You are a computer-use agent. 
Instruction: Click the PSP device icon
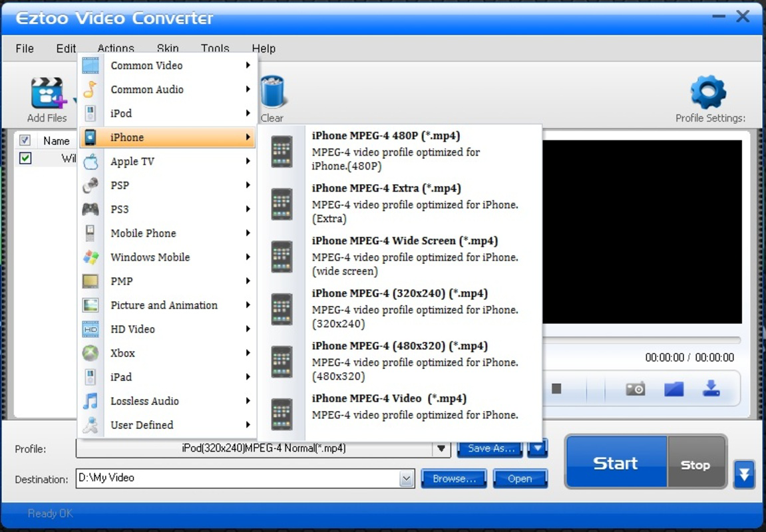point(91,185)
